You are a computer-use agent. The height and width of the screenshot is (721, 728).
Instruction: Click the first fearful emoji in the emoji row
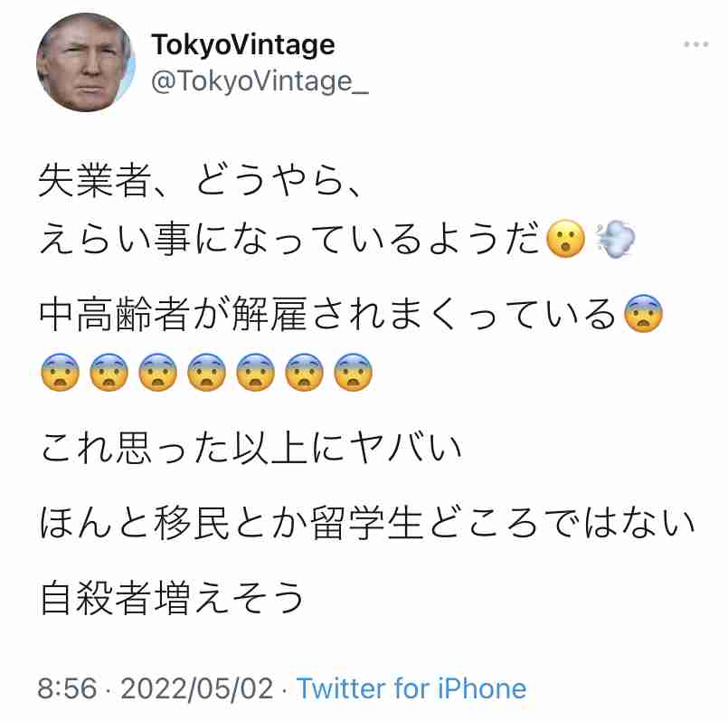pyautogui.click(x=60, y=372)
